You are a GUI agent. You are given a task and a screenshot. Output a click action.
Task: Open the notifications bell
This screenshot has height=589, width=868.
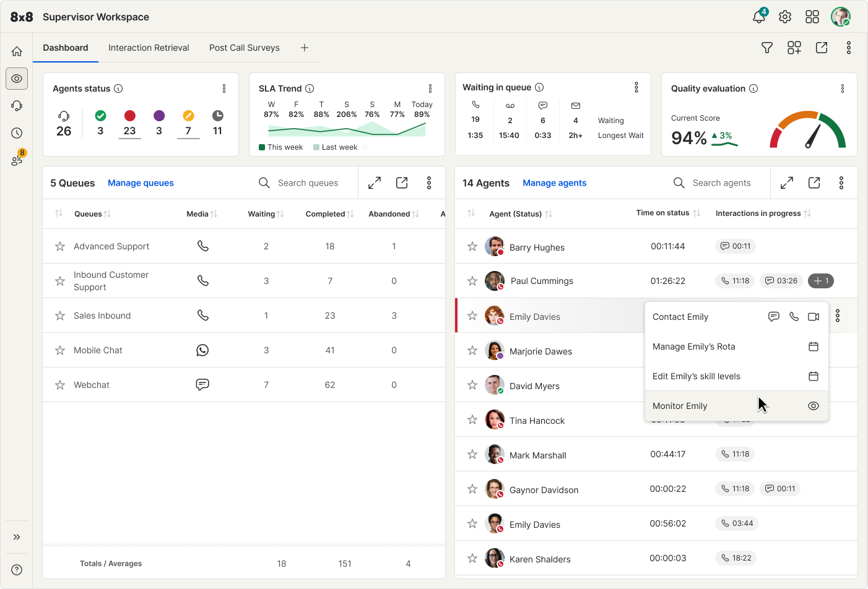click(x=759, y=17)
